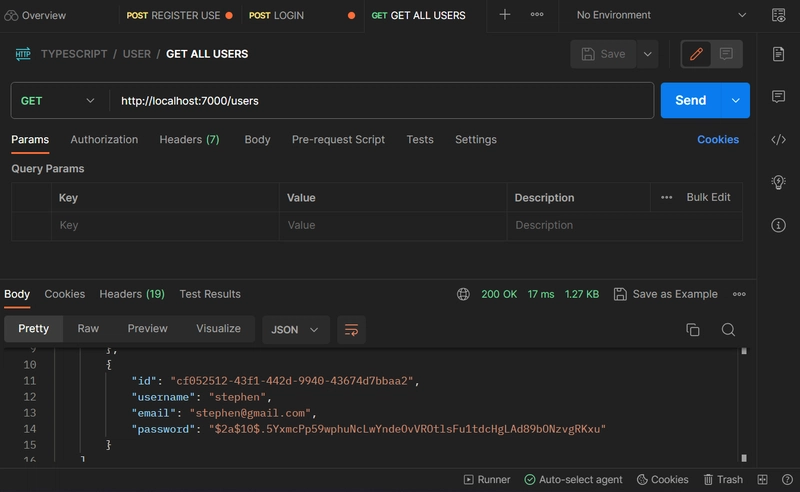Open the request Body tab
The height and width of the screenshot is (492, 800).
click(x=257, y=140)
